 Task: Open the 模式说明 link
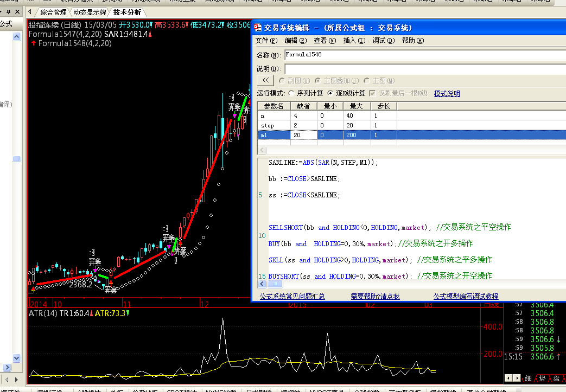[447, 94]
